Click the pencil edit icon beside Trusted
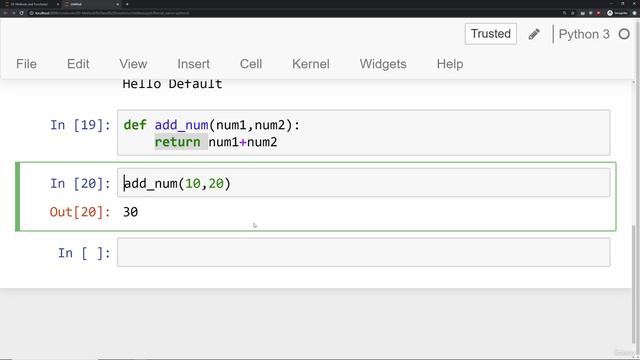Viewport: 640px width, 360px height. coord(534,34)
